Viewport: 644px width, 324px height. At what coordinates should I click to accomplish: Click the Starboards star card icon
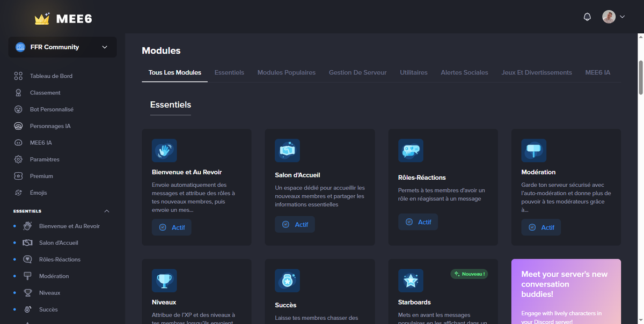pos(411,281)
